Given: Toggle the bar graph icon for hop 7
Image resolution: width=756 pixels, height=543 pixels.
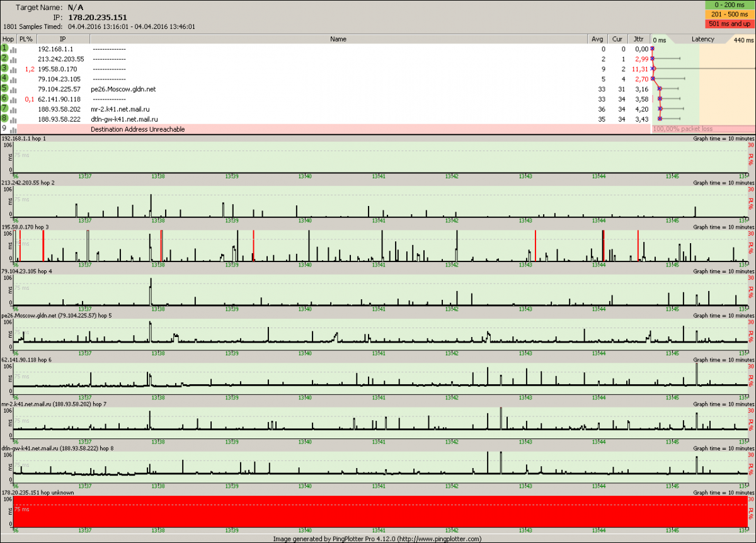Looking at the screenshot, I should pyautogui.click(x=13, y=109).
